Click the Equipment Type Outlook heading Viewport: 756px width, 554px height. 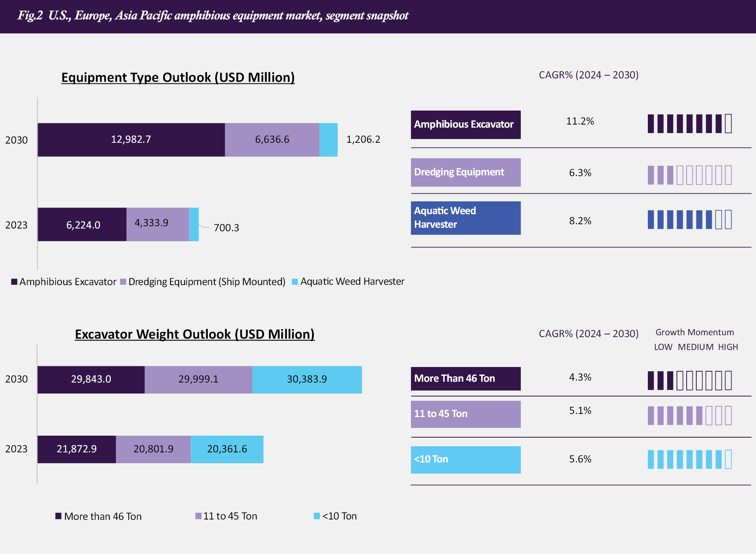pos(178,78)
